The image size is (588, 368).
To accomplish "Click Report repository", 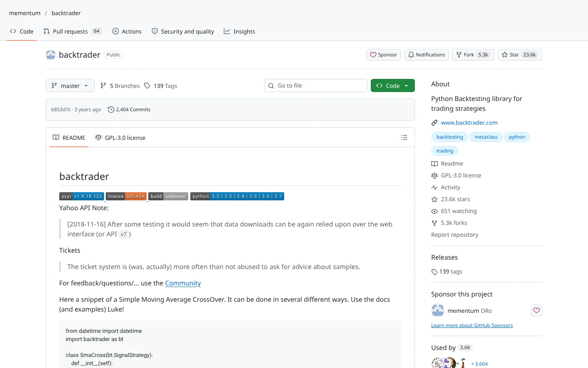I will point(454,235).
